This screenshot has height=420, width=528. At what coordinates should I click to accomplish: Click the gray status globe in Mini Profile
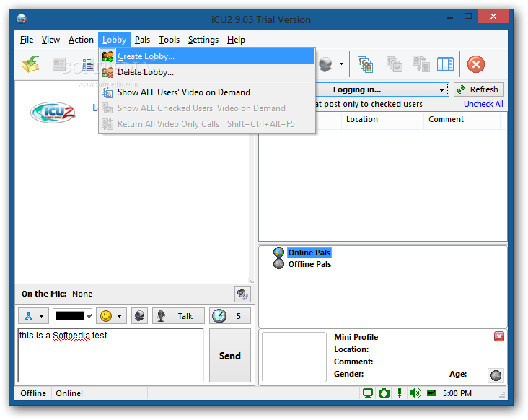click(496, 375)
